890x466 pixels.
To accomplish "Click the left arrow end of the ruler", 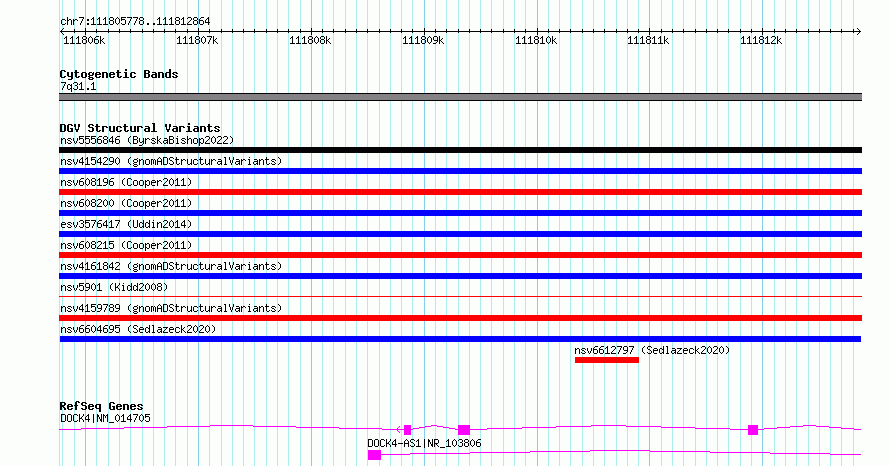I will 62,32.
